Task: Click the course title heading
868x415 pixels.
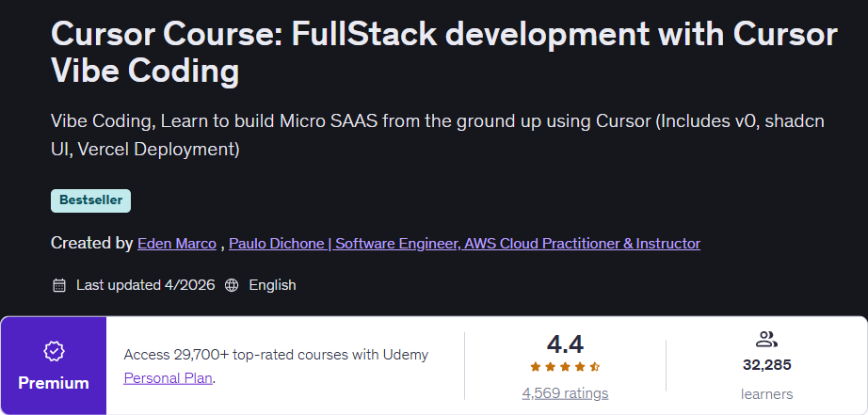Action: tap(444, 53)
